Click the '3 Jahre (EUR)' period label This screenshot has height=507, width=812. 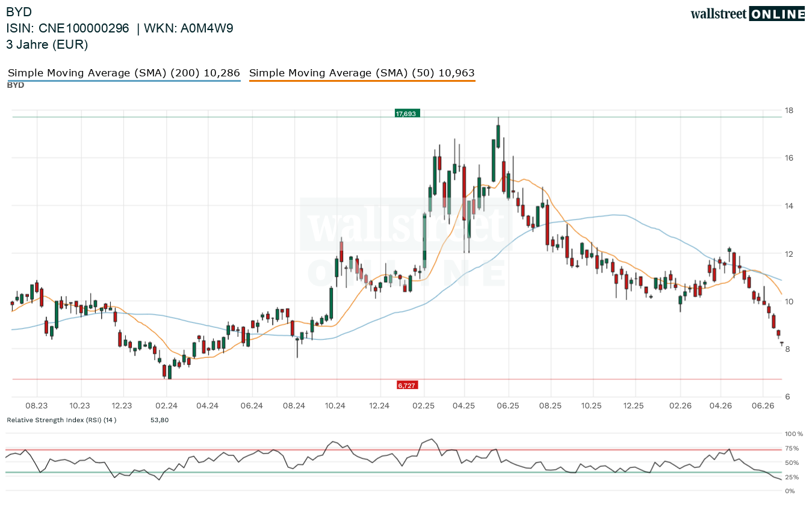tap(47, 45)
